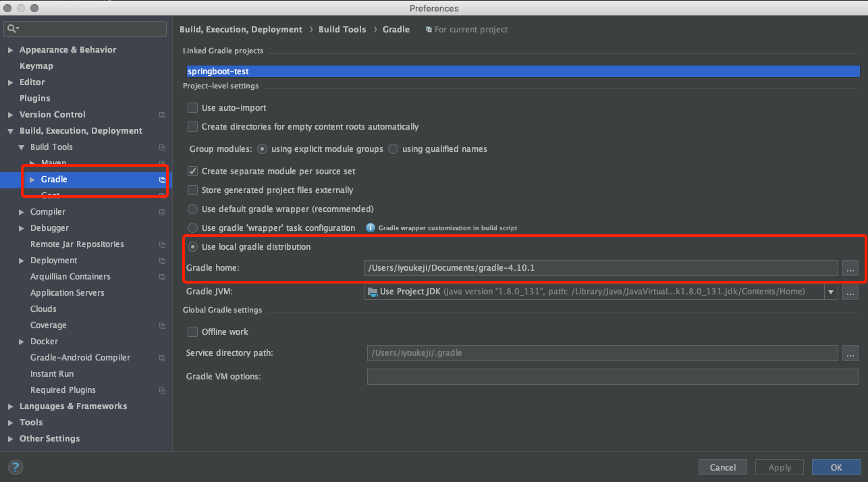The image size is (868, 482).
Task: Navigate to Build Tools via the breadcrumb
Action: point(342,30)
